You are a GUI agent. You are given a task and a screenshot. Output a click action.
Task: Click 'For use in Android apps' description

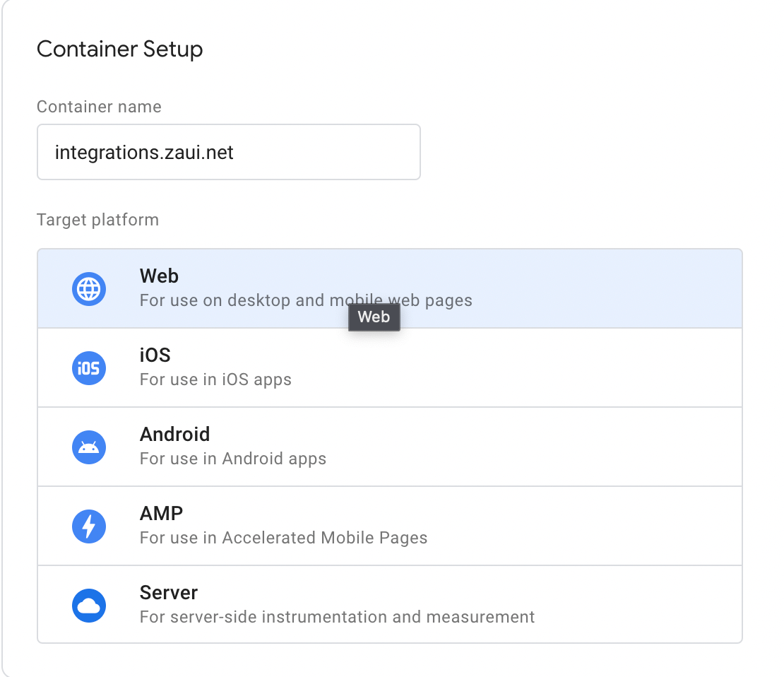tap(233, 459)
